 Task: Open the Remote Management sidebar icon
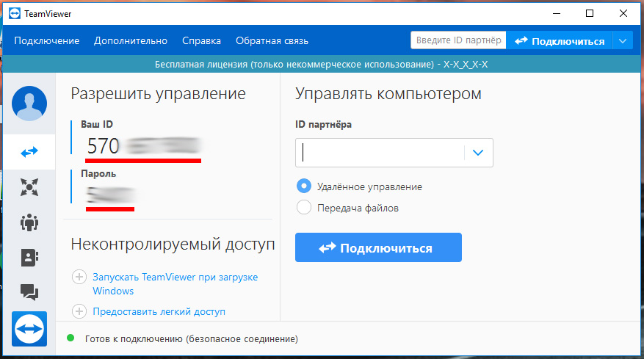tap(29, 187)
